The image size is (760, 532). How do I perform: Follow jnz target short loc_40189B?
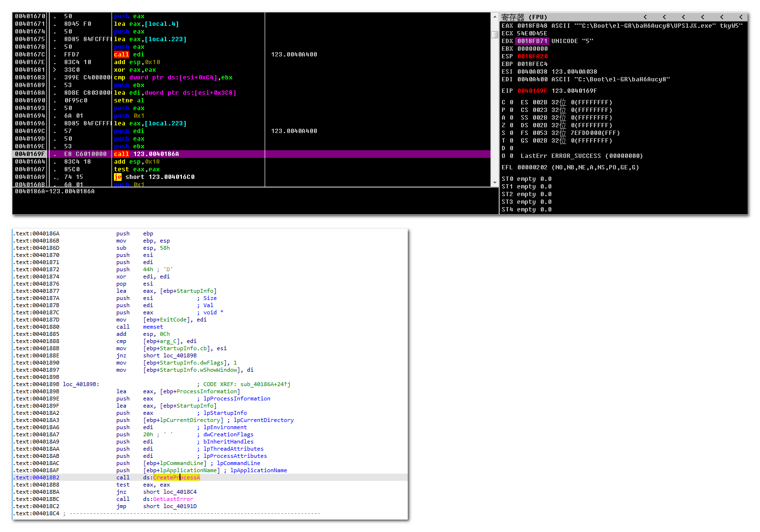(170, 355)
